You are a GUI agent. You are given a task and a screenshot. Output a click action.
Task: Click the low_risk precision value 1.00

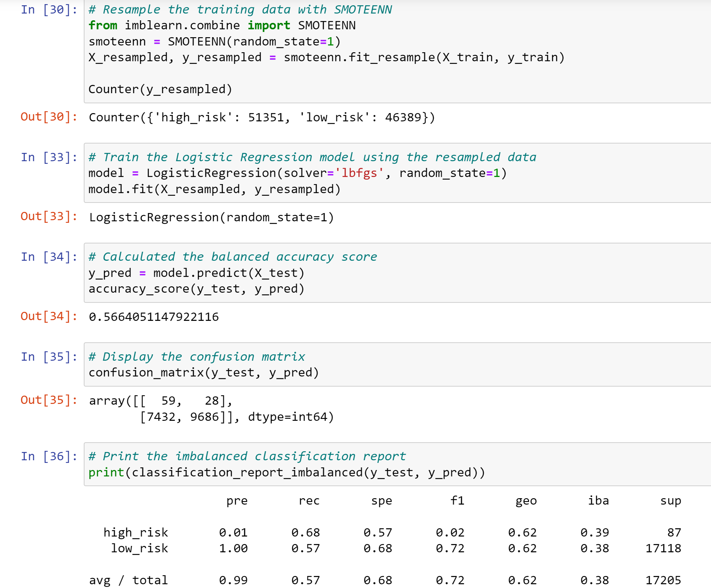pos(233,549)
